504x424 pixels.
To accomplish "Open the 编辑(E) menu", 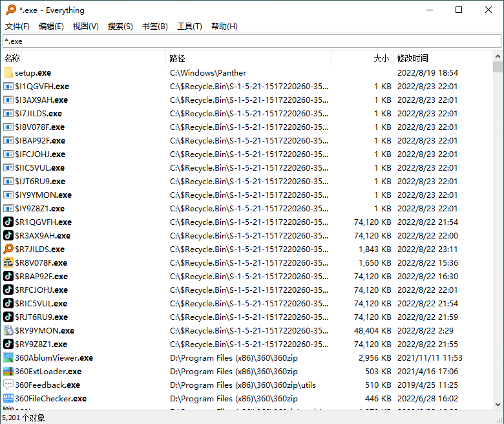I will click(51, 26).
